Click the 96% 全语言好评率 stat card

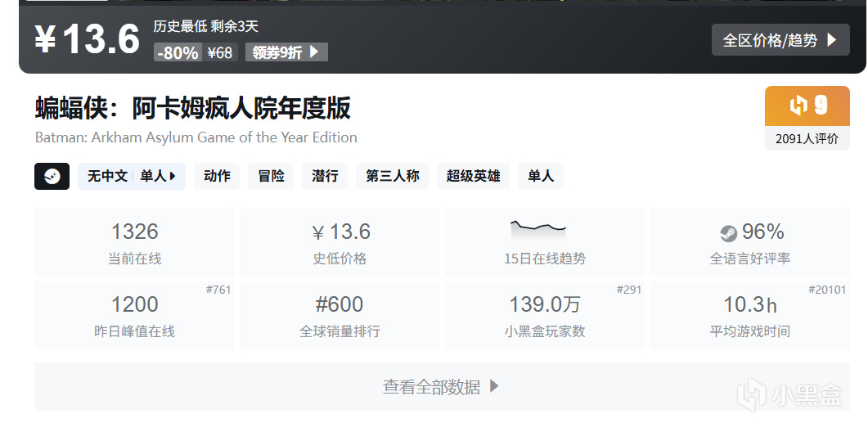coord(749,242)
